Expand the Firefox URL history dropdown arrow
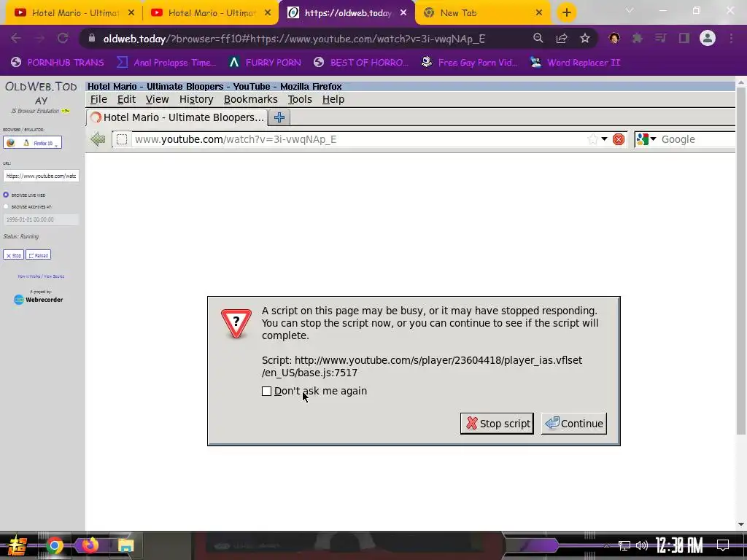Screen dimensions: 747x560 pyautogui.click(x=604, y=139)
